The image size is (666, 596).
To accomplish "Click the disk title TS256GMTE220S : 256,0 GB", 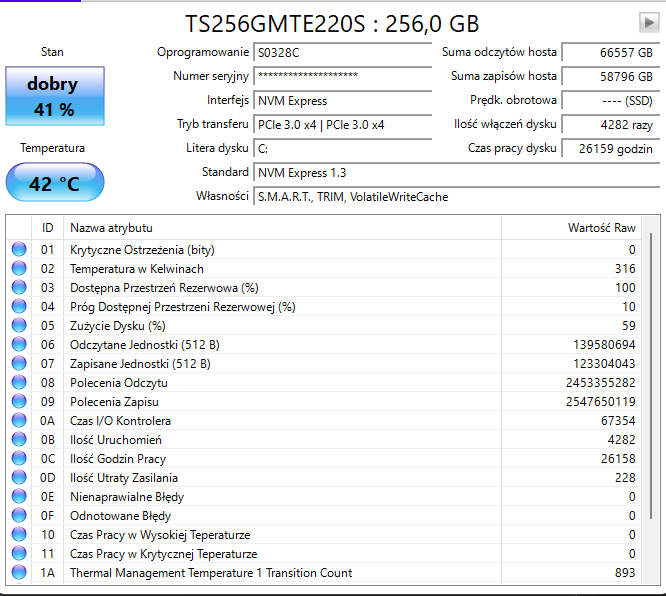I will tap(332, 23).
